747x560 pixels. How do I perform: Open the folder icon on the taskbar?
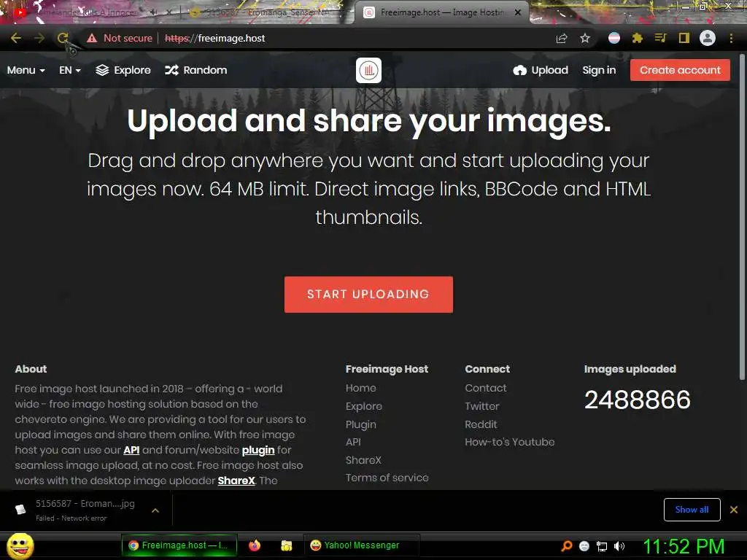[x=286, y=545]
